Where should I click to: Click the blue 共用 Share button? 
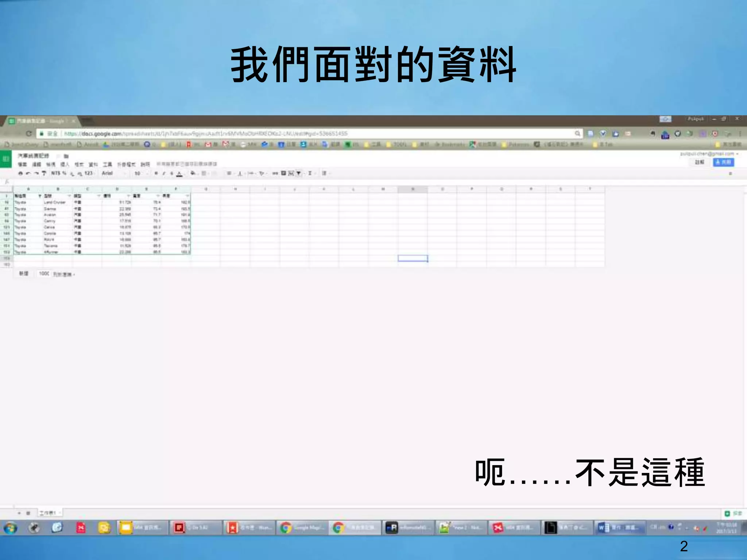click(x=723, y=162)
